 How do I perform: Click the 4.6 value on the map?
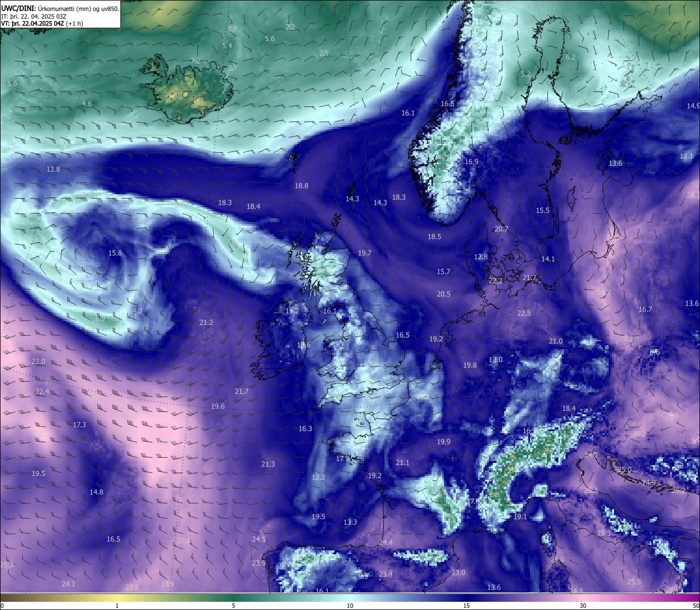click(x=87, y=104)
